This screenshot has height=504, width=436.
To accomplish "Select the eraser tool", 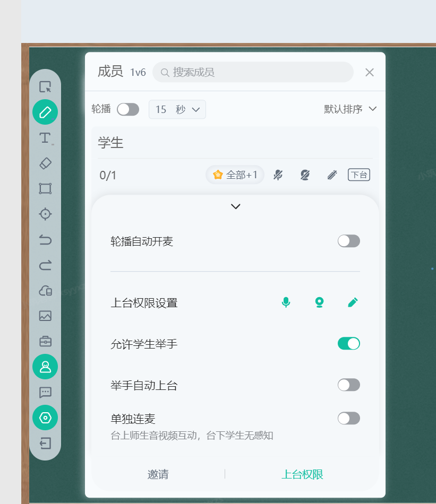I will pyautogui.click(x=45, y=163).
